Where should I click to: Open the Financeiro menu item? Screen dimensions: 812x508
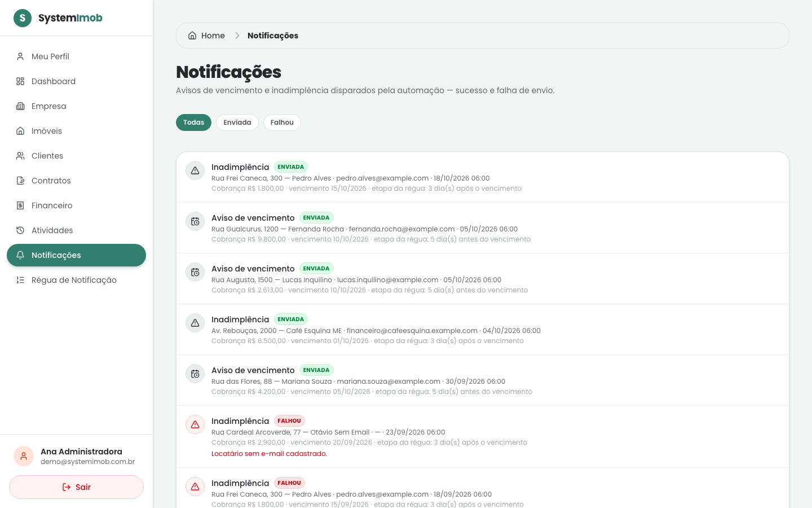pyautogui.click(x=76, y=205)
